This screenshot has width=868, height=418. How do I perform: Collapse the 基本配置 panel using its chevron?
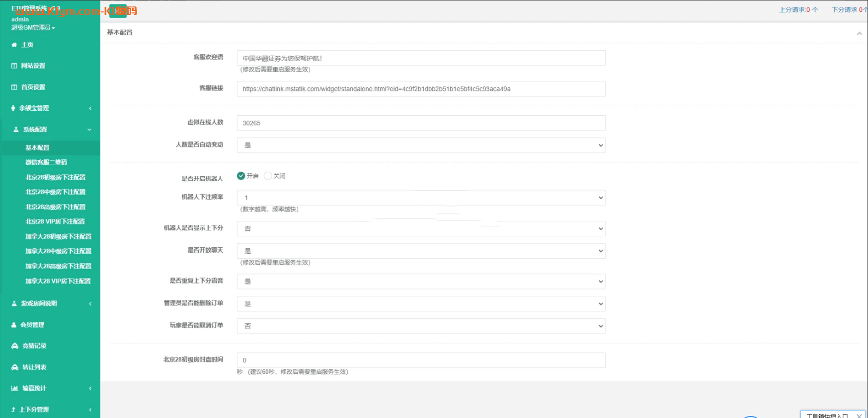(859, 33)
